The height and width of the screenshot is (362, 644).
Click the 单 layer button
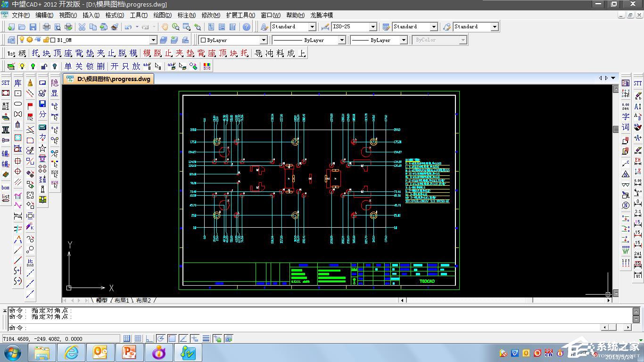(68, 66)
